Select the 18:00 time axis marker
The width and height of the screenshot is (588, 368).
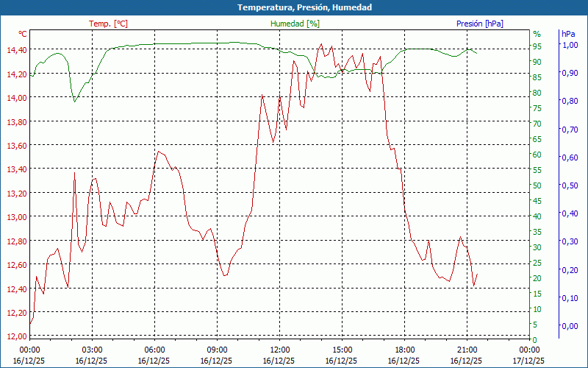click(x=405, y=350)
